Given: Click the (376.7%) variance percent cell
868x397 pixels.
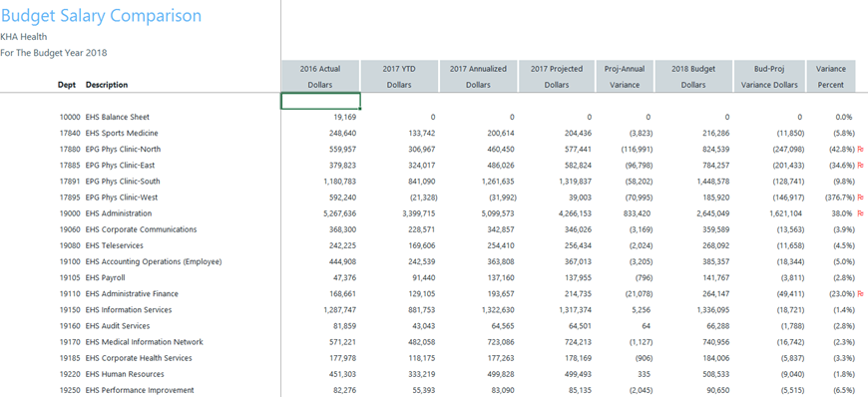Looking at the screenshot, I should 838,198.
